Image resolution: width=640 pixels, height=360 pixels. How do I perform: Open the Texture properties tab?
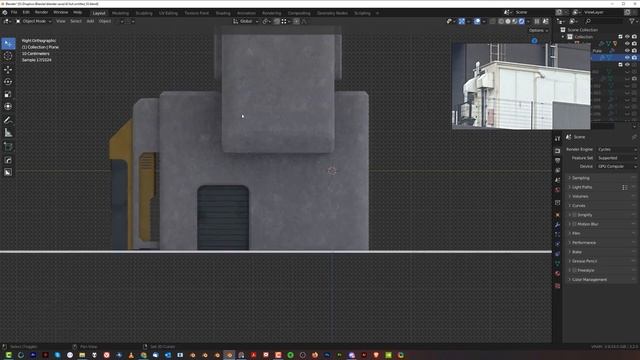(x=558, y=286)
